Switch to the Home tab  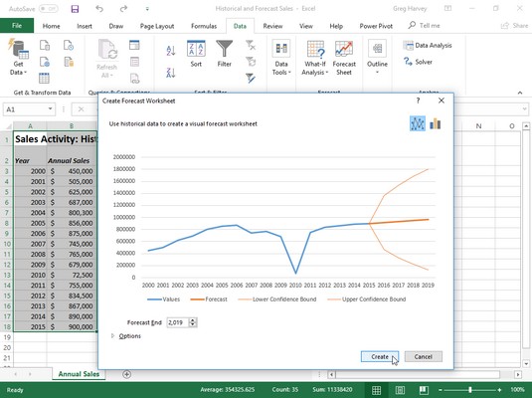[52, 26]
